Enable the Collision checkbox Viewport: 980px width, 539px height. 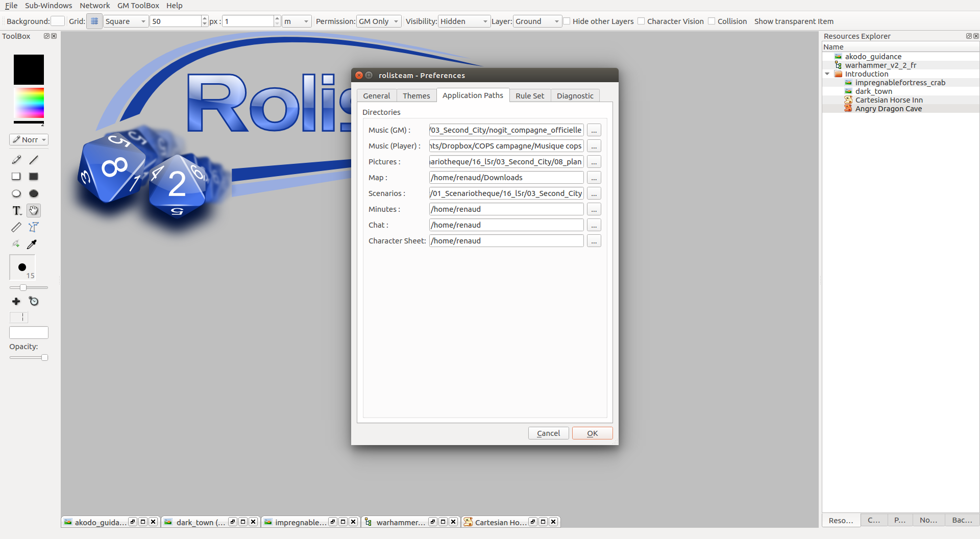pos(712,21)
